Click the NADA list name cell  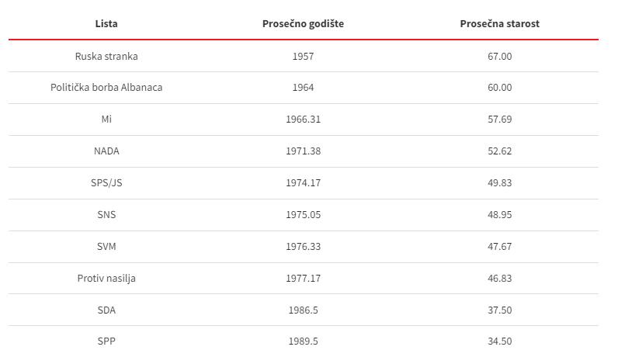pos(106,151)
